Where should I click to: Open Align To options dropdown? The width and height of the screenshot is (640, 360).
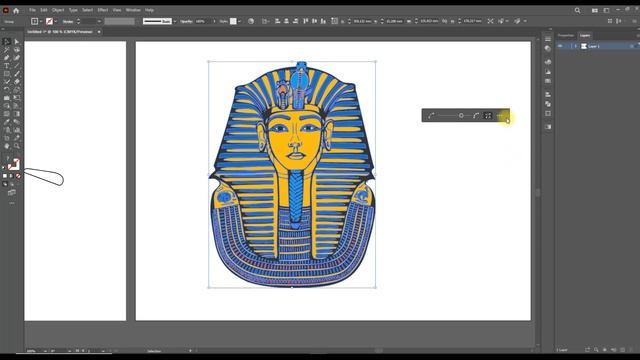[265, 21]
